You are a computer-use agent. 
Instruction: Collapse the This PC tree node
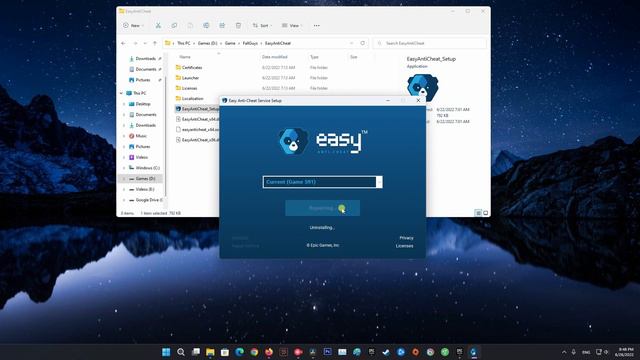coord(121,93)
